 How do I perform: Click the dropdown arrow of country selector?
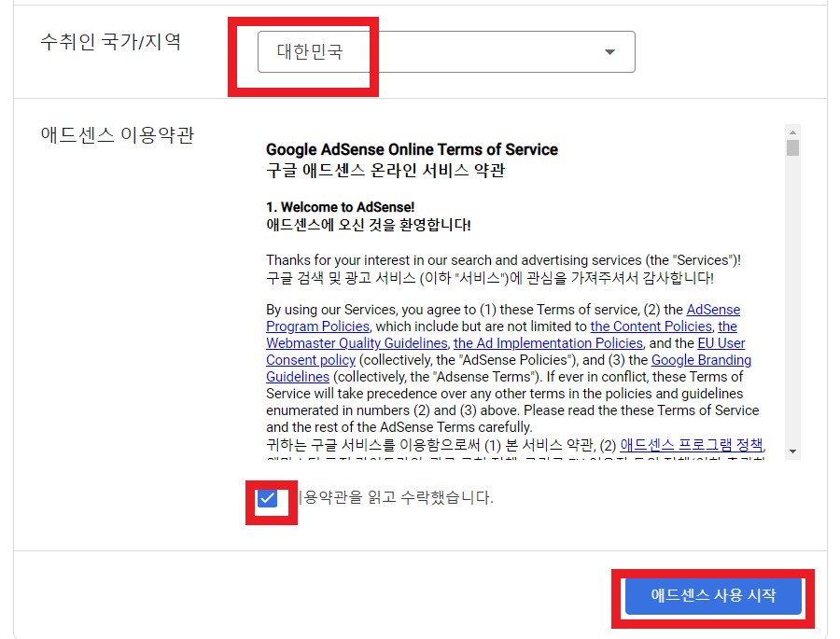[609, 52]
